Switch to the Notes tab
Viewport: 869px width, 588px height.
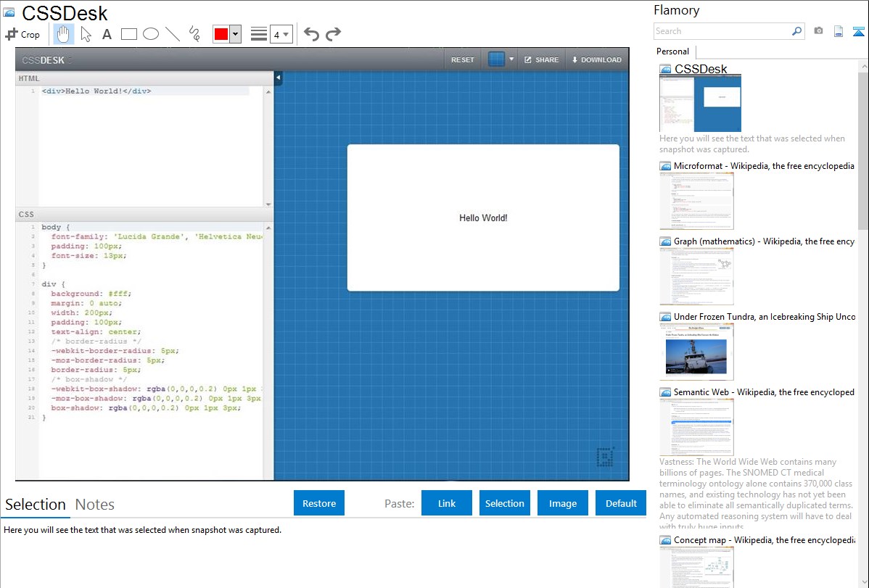[x=95, y=505]
